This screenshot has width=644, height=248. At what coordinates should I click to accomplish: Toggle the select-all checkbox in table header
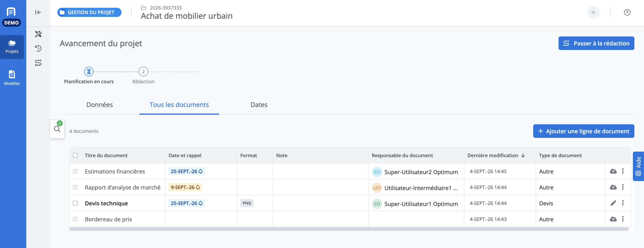point(75,155)
